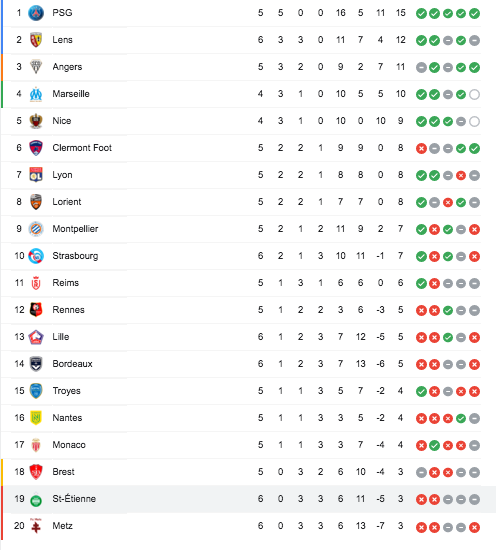This screenshot has width=496, height=550.
Task: Click the Lens club crest icon
Action: (x=36, y=40)
